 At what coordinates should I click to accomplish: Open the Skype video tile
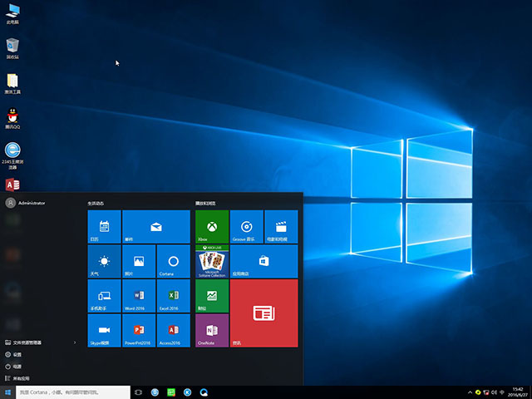[104, 330]
